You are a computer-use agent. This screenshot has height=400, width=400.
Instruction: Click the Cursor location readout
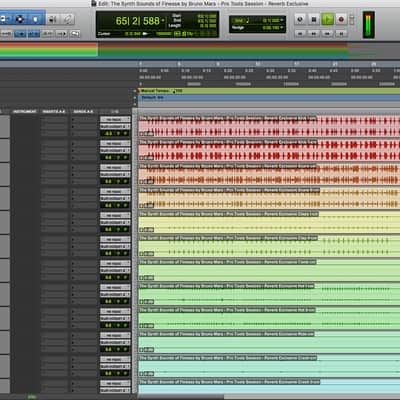pos(132,34)
